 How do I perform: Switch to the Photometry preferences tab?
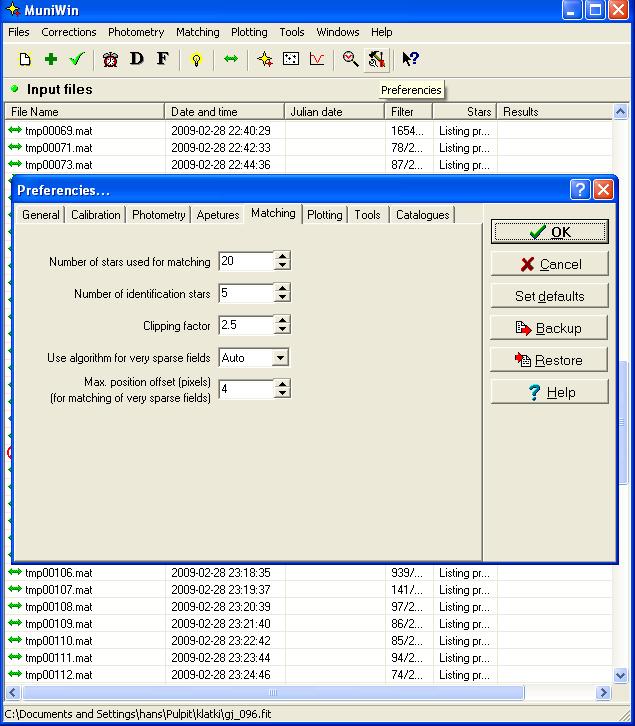158,215
